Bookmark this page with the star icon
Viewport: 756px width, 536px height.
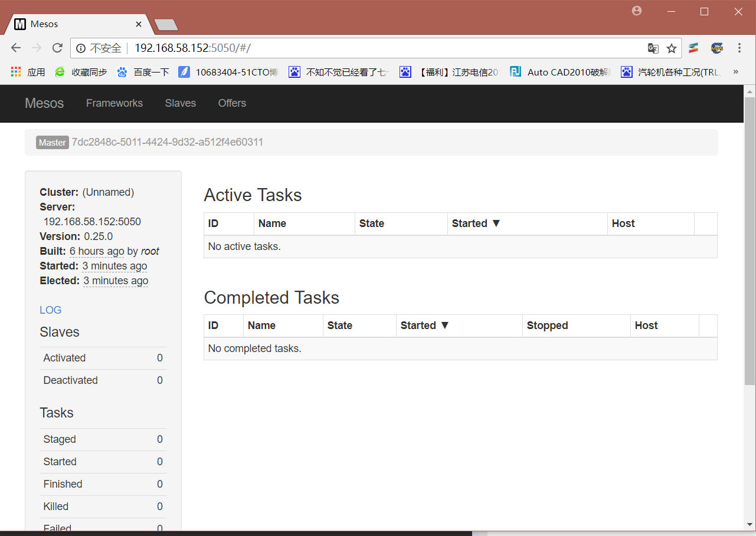click(x=671, y=48)
